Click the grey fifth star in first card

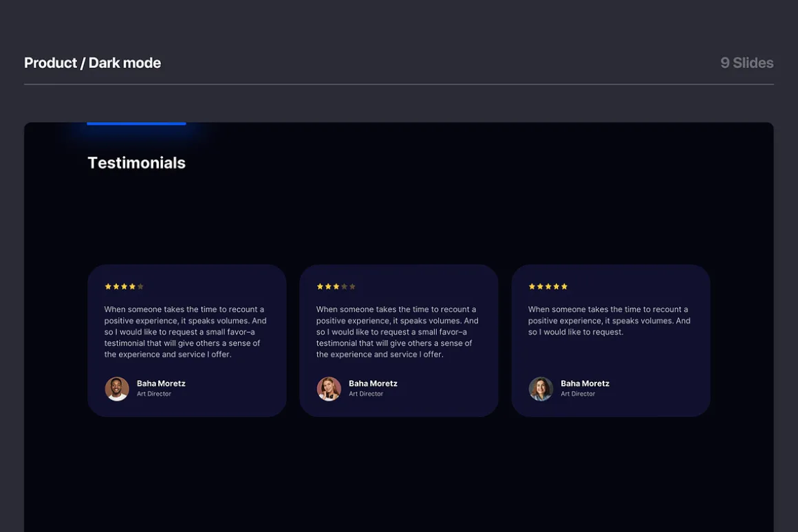pos(140,287)
